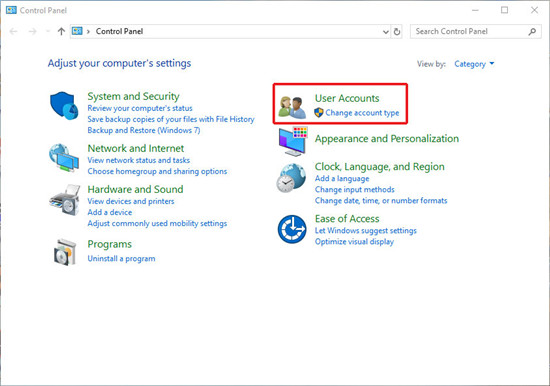Select Add a language link

pos(342,179)
